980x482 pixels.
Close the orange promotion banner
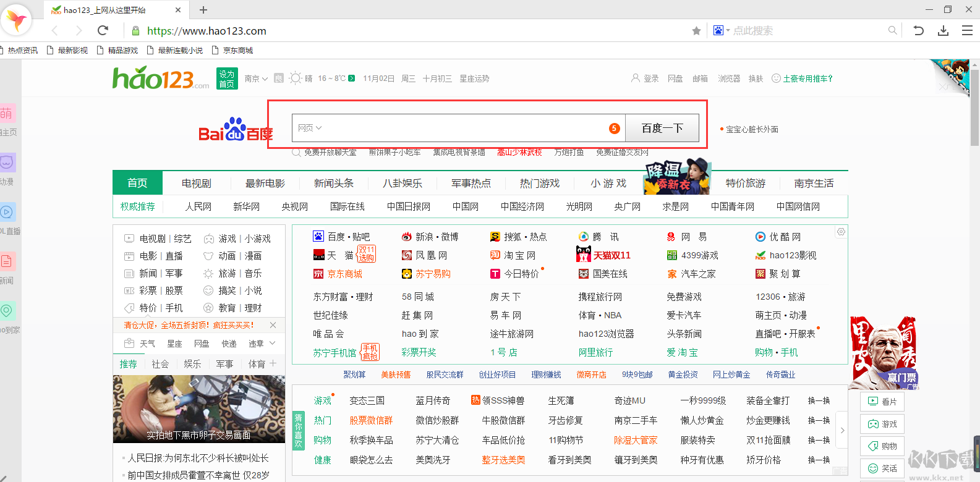point(273,325)
